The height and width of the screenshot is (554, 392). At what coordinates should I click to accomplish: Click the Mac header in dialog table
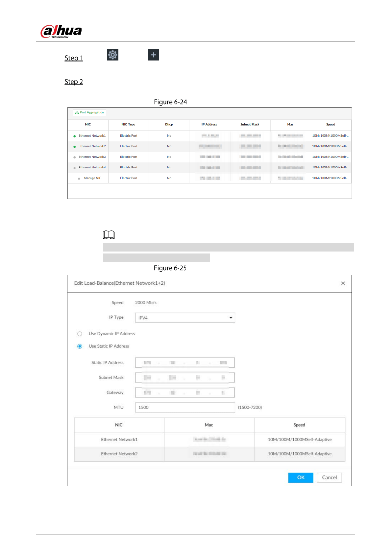pos(209,425)
